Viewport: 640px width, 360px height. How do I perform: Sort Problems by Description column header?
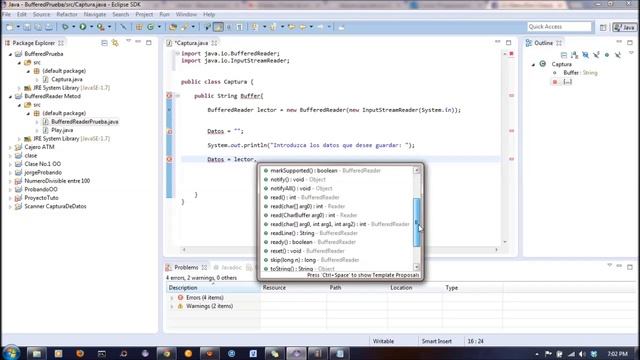(x=213, y=288)
